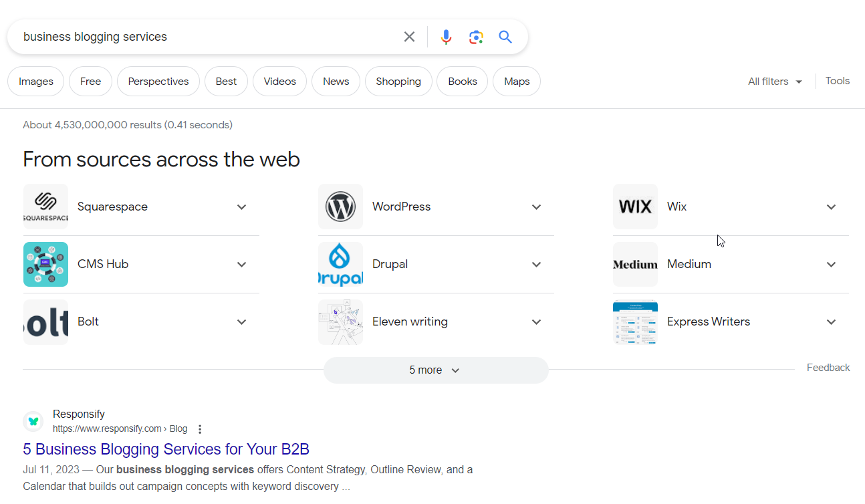Clear the search query with the X icon
Viewport: 865px width, 504px height.
(x=409, y=37)
